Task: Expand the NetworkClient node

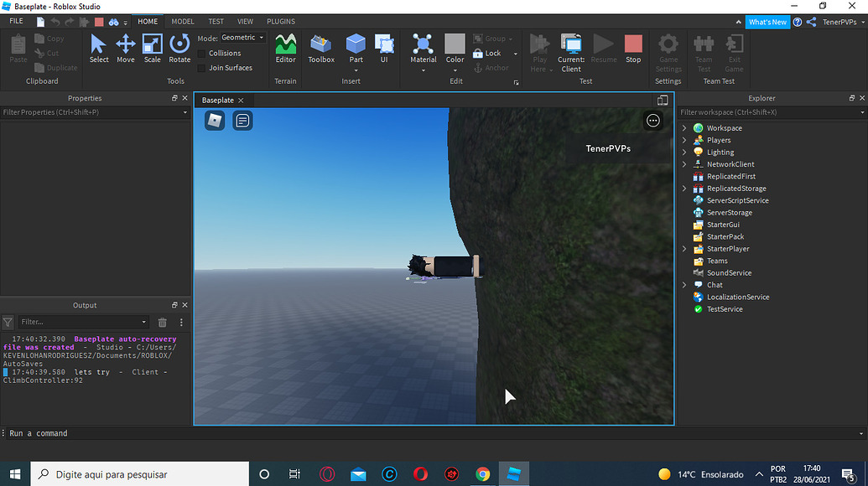Action: coord(685,164)
